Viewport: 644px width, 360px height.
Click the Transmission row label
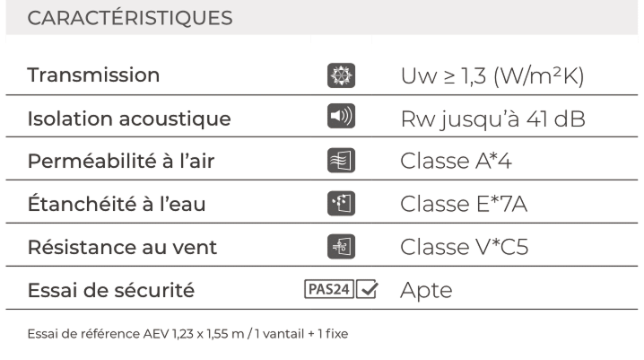tap(93, 75)
